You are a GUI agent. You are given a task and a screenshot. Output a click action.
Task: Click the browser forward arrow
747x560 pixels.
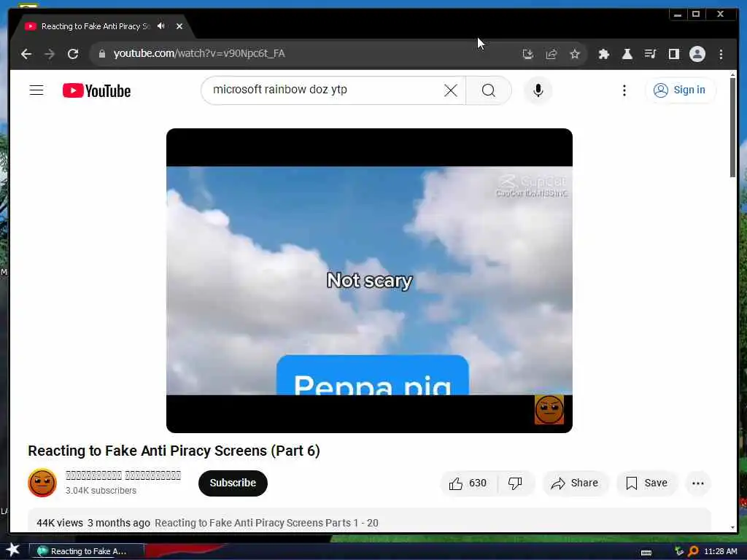tap(50, 54)
